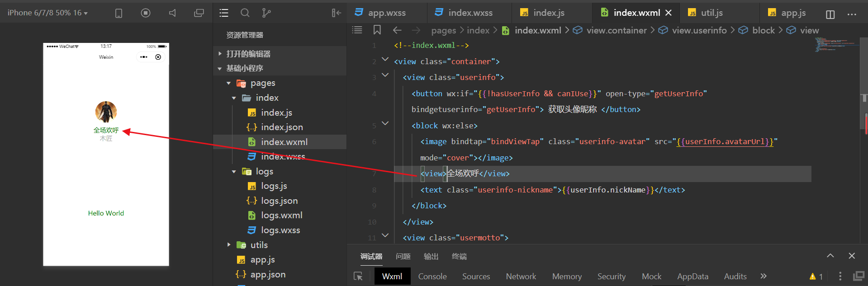Open index.json in file tree
868x286 pixels.
pos(280,127)
